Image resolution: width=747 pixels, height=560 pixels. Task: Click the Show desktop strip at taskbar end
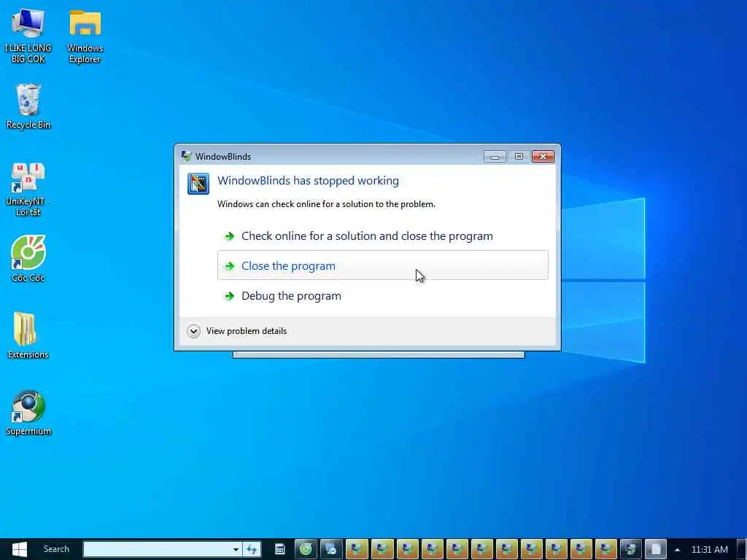[x=742, y=549]
